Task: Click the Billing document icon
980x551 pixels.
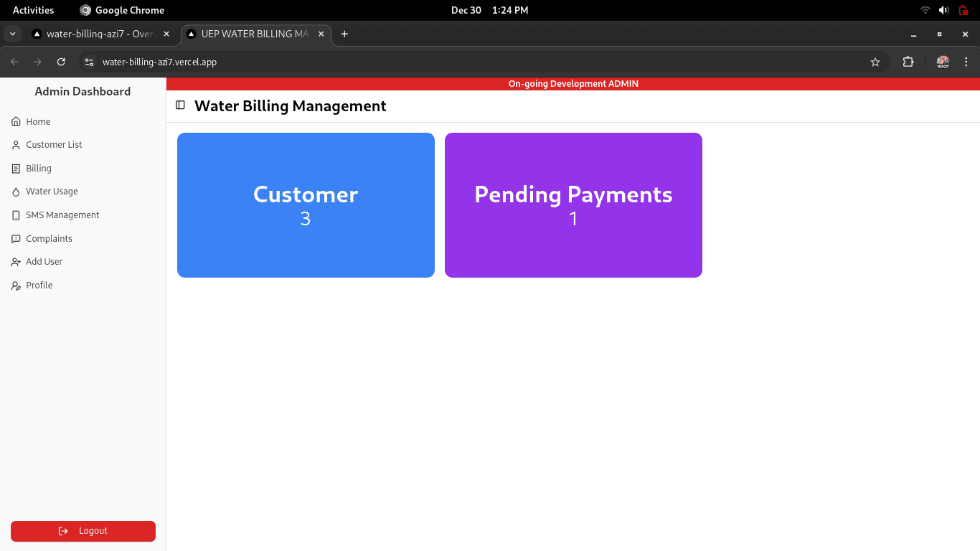Action: click(16, 169)
